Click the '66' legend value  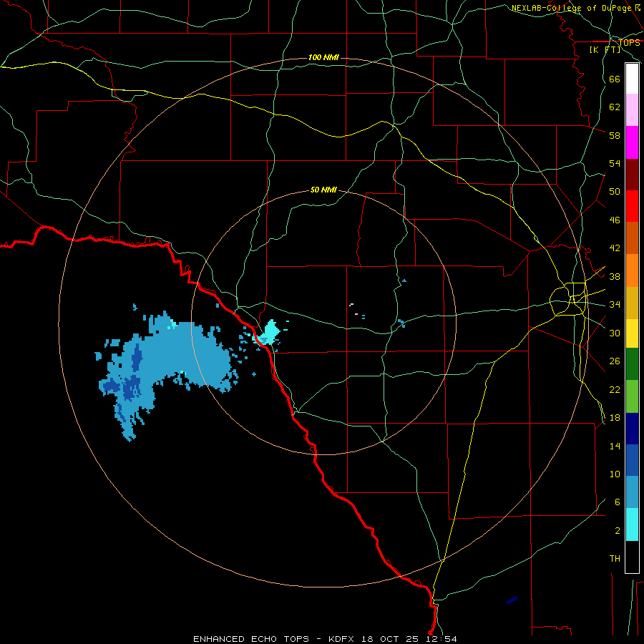615,79
